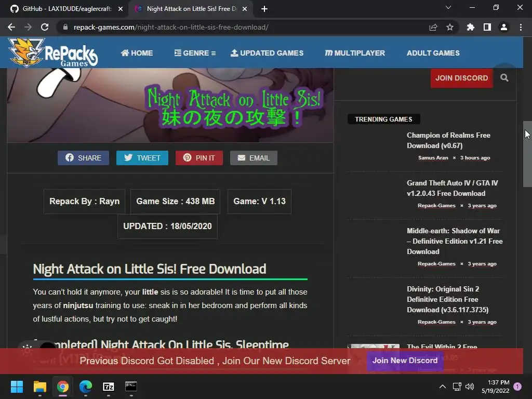Open the Windows Start menu
This screenshot has height=399, width=532.
pyautogui.click(x=17, y=387)
